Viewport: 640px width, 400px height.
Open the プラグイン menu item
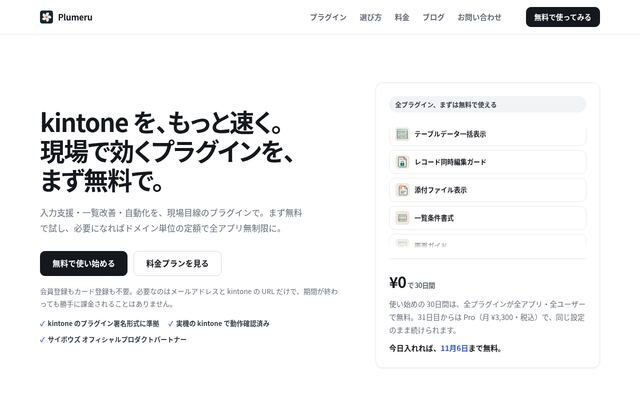pyautogui.click(x=328, y=17)
